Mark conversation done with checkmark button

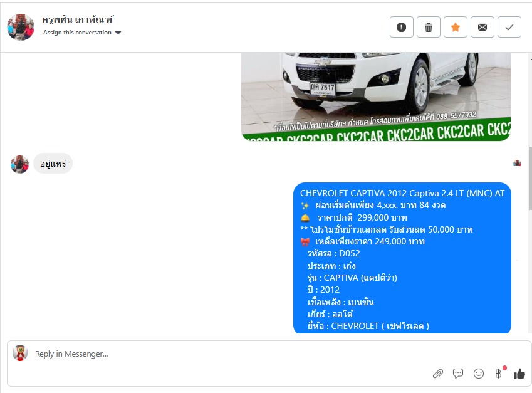(x=509, y=27)
